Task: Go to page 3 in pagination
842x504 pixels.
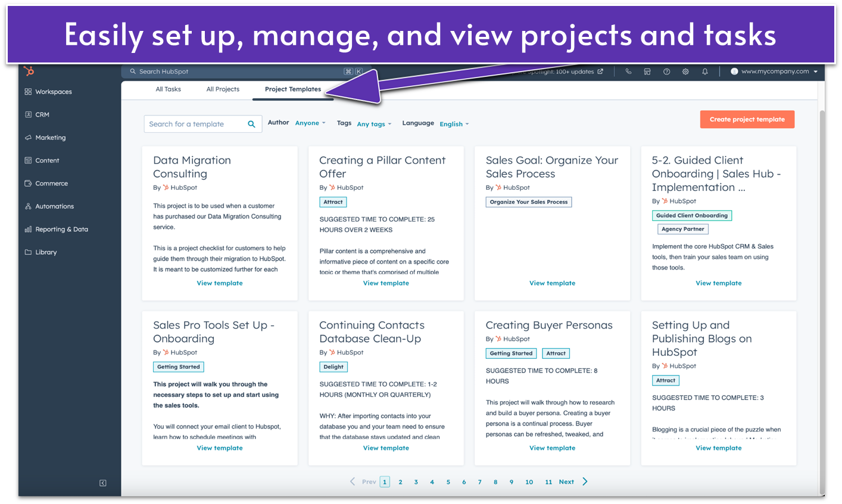Action: (x=416, y=482)
